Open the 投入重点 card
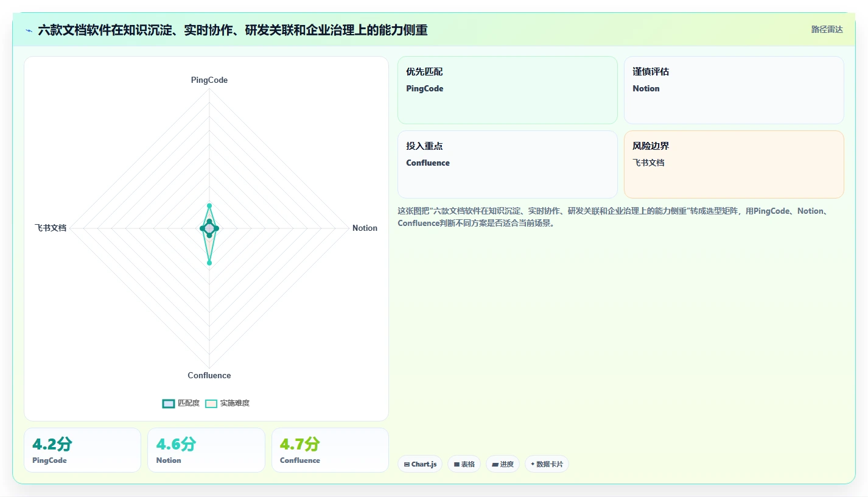 point(508,164)
